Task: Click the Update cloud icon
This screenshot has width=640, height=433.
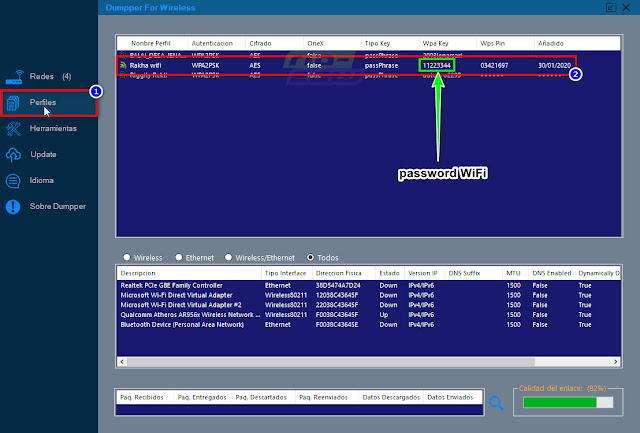Action: tap(13, 155)
